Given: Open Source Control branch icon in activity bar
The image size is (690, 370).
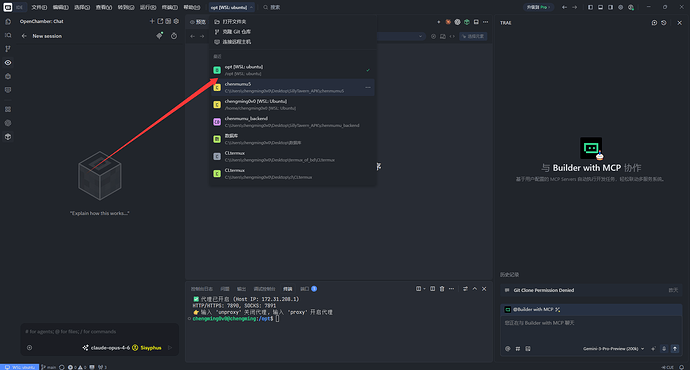Looking at the screenshot, I should [x=8, y=49].
